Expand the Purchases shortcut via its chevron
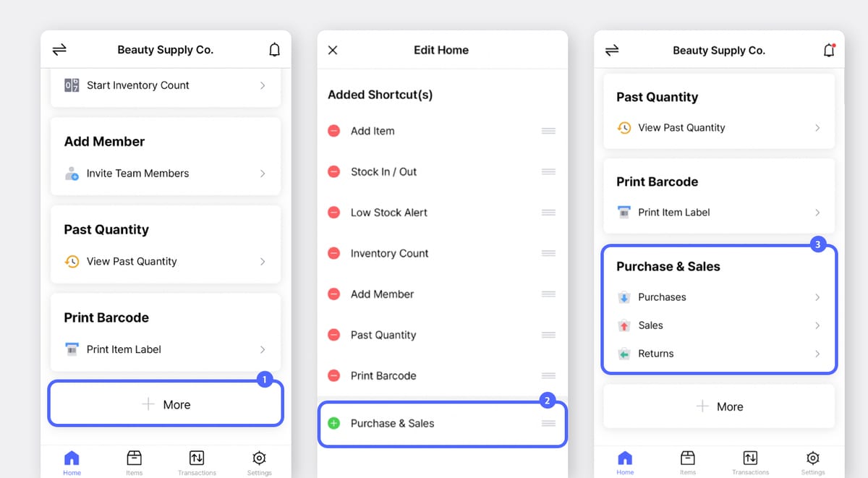Image resolution: width=868 pixels, height=478 pixels. tap(818, 297)
